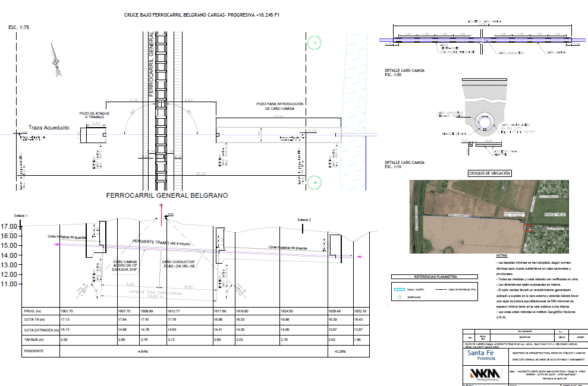Click the blue CANAL/CUNETA legend swatch

[x=400, y=289]
